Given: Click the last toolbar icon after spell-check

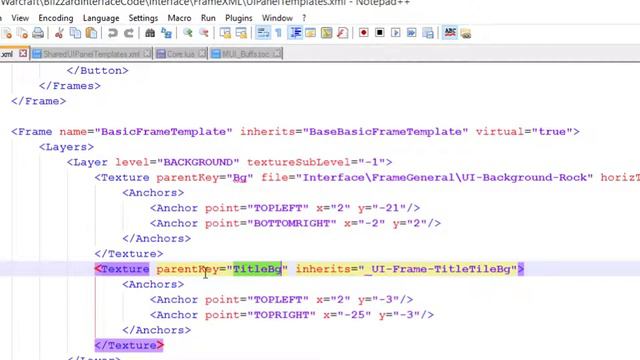Looking at the screenshot, I should pyautogui.click(x=466, y=33).
